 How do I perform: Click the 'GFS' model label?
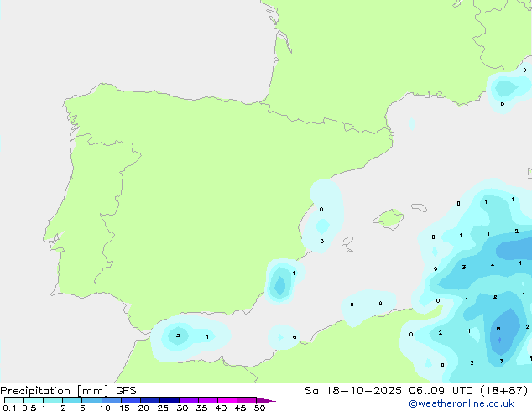(x=126, y=391)
